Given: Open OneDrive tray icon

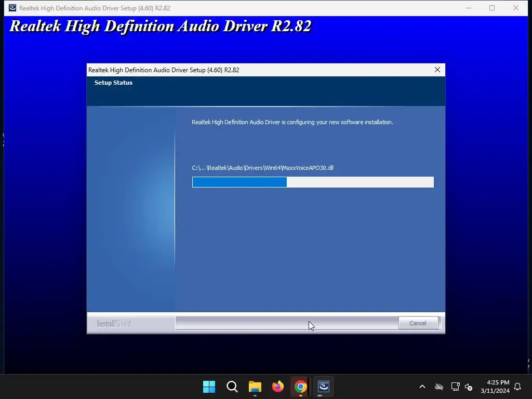Looking at the screenshot, I should [439, 387].
